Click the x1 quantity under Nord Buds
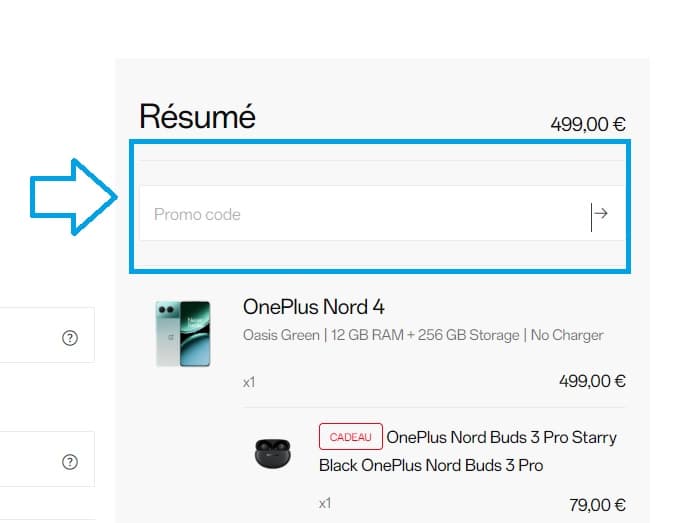Image resolution: width=684 pixels, height=523 pixels. pyautogui.click(x=325, y=505)
